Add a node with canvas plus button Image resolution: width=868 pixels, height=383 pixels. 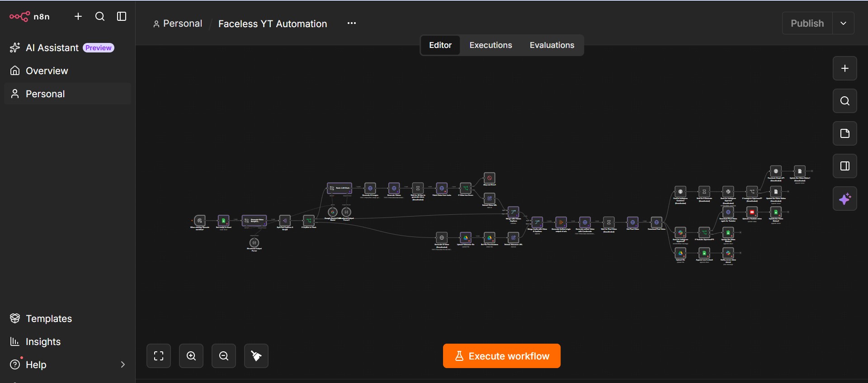tap(845, 68)
